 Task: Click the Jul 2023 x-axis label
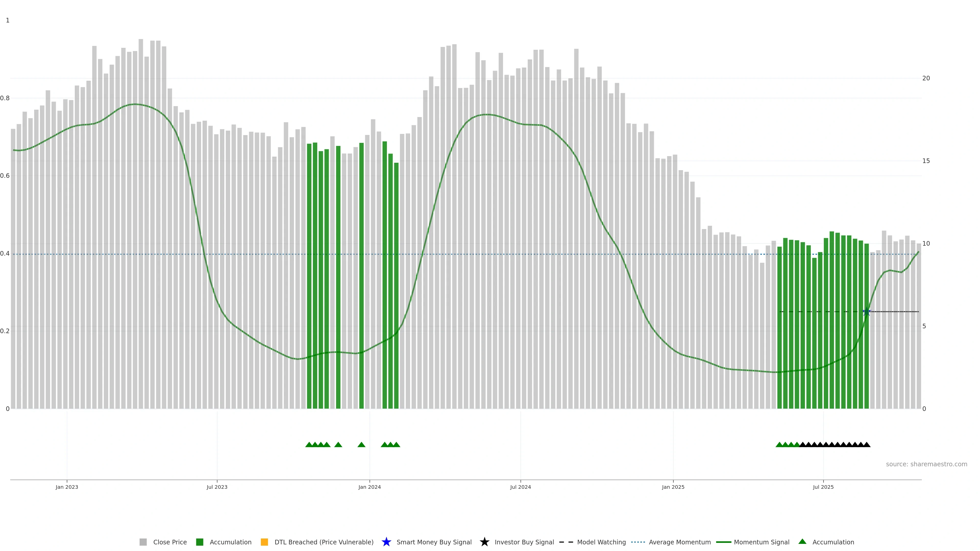pyautogui.click(x=217, y=487)
